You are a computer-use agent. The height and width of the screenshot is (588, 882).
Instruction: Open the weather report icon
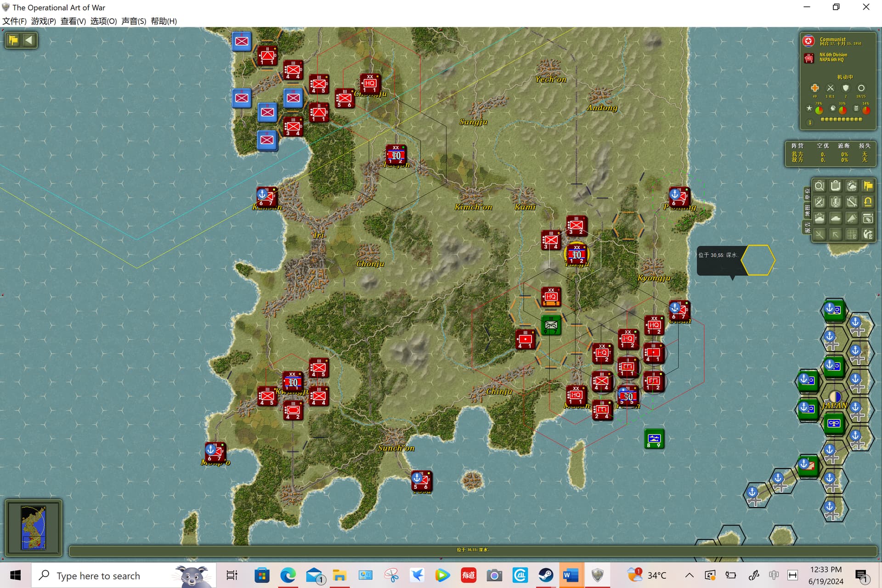(x=852, y=186)
